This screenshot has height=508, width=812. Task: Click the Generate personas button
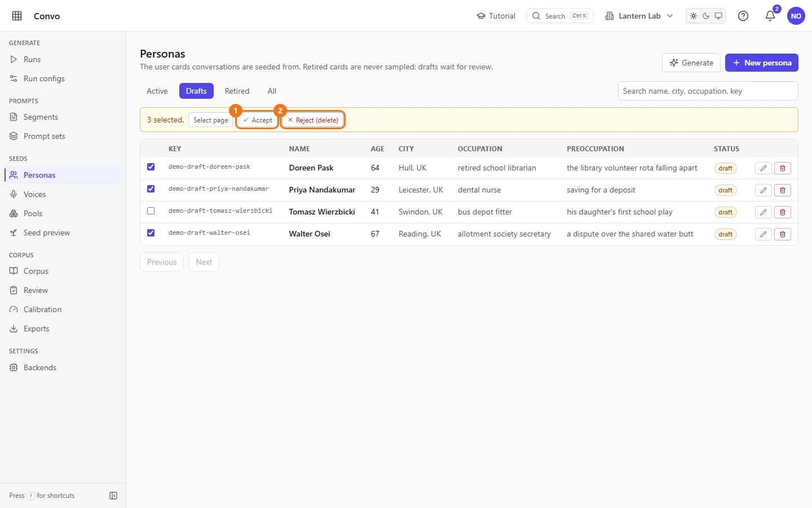pyautogui.click(x=691, y=63)
